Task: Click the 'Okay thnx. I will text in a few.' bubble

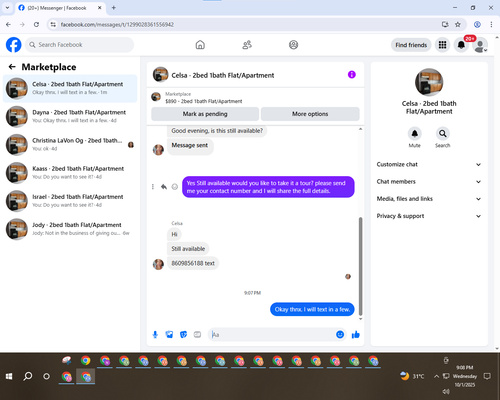Action: 312,309
